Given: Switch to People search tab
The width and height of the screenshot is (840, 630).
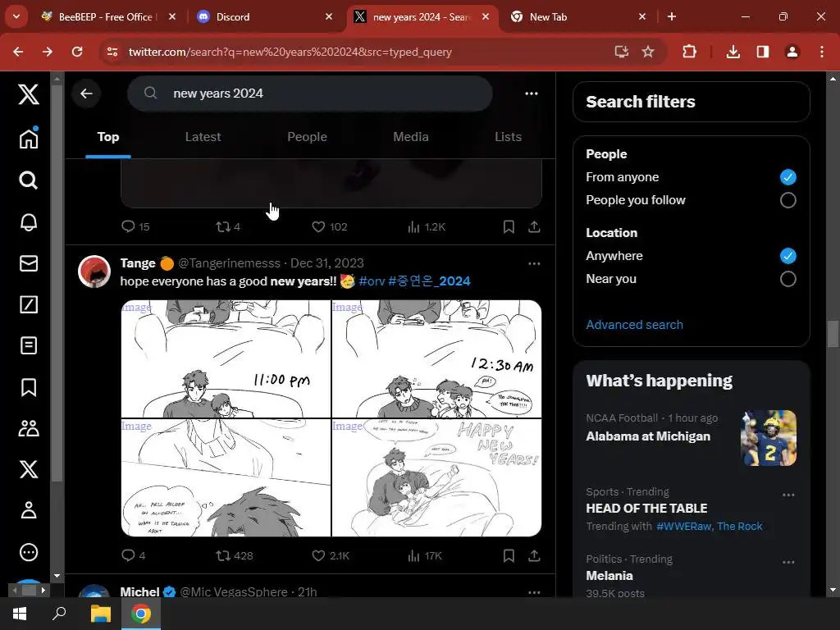Looking at the screenshot, I should 307,137.
